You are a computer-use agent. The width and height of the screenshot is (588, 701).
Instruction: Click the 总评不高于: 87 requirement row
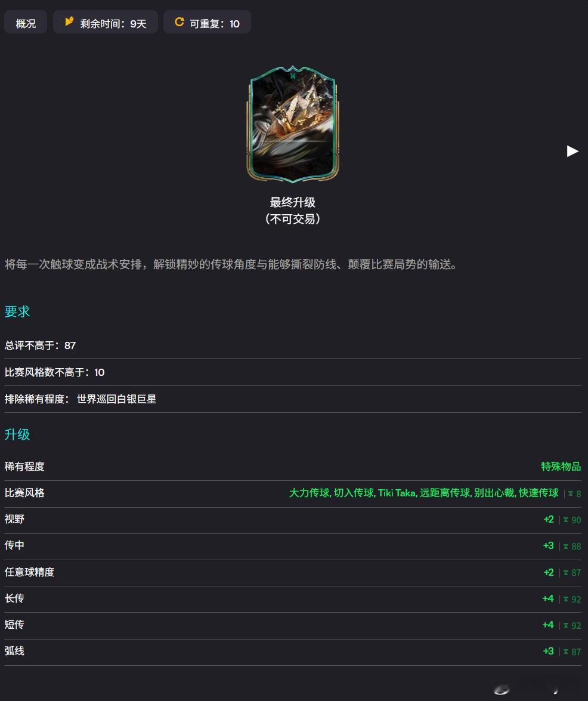point(293,345)
